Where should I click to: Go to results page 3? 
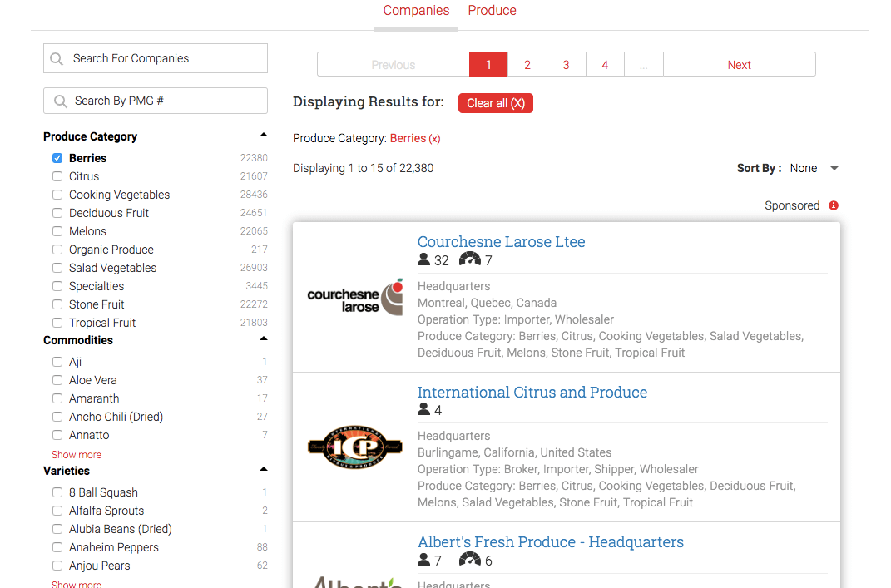tap(566, 65)
